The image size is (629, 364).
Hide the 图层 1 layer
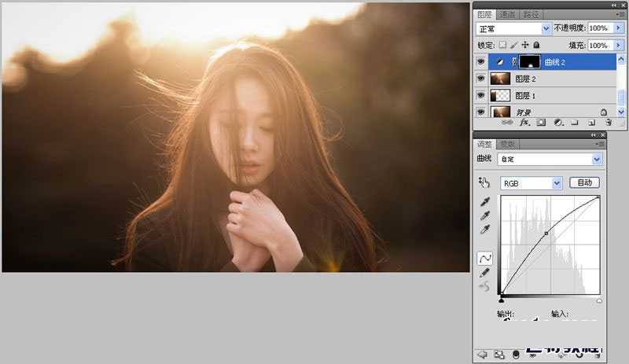[x=480, y=95]
